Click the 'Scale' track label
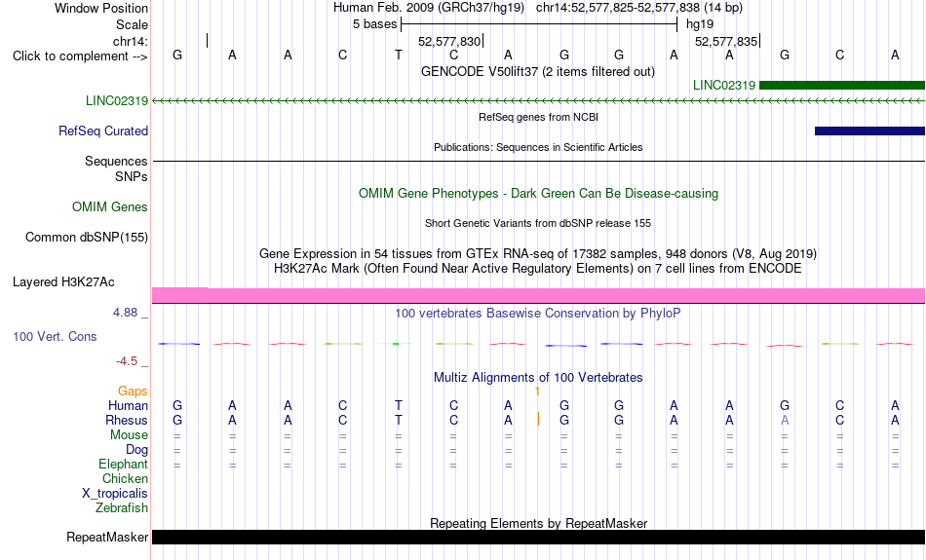The height and width of the screenshot is (560, 926). coord(132,24)
